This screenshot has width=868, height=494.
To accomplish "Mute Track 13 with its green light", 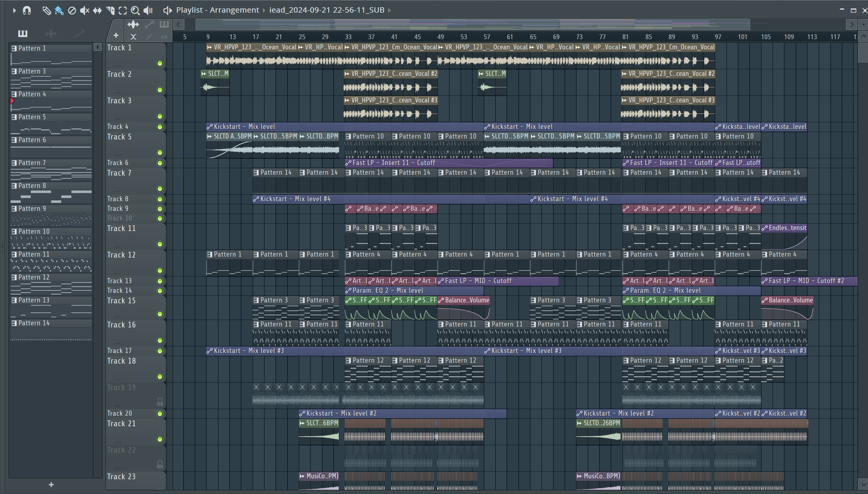I will click(x=160, y=281).
